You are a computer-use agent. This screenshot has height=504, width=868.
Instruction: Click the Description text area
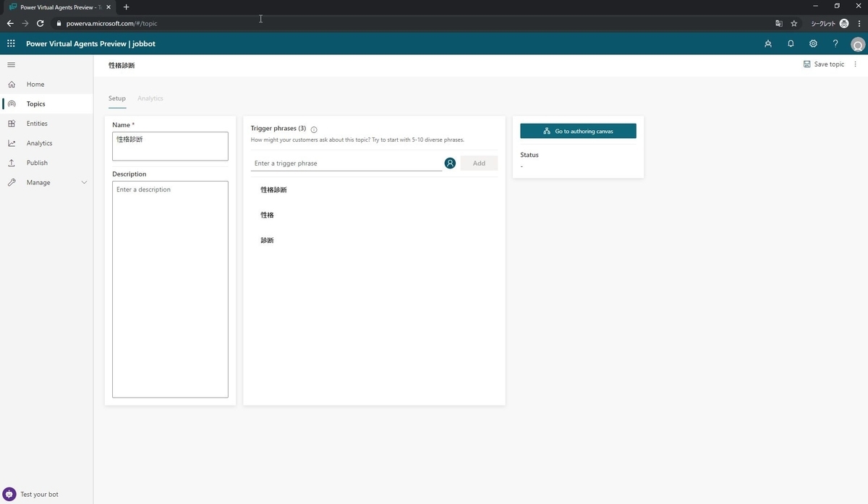click(x=170, y=289)
